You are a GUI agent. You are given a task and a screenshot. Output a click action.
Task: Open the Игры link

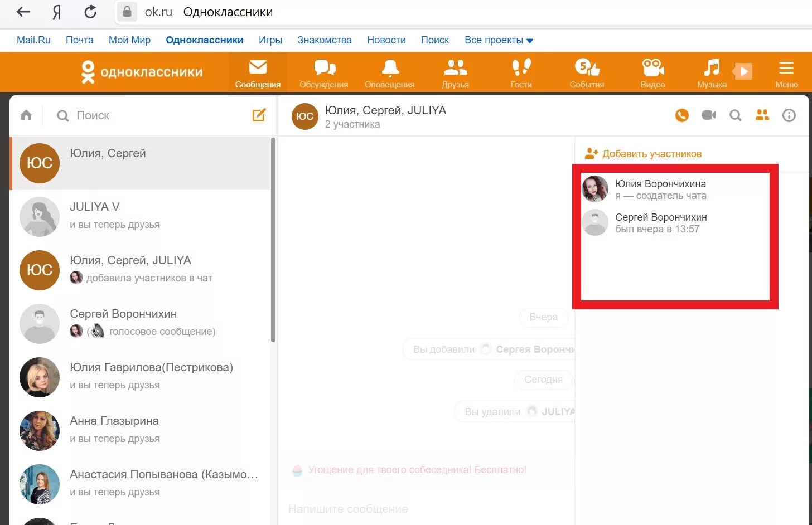tap(270, 40)
